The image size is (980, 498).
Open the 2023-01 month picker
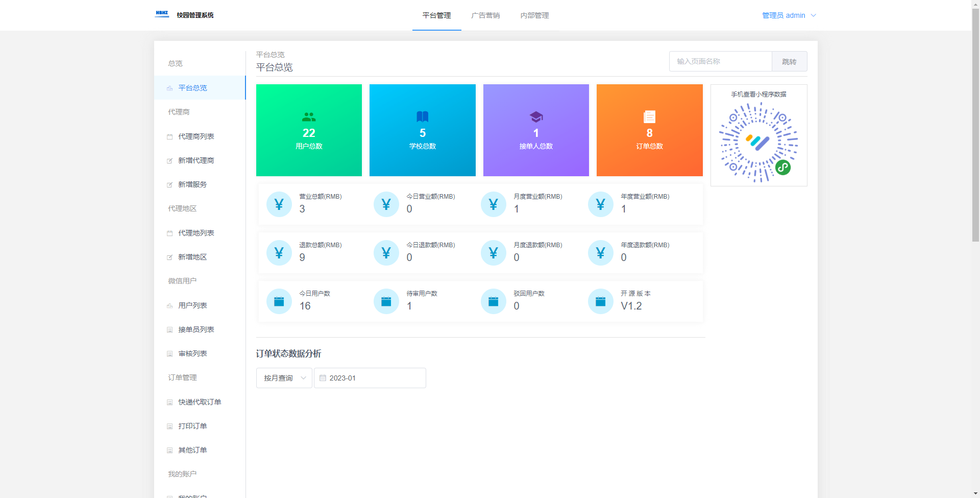[370, 378]
